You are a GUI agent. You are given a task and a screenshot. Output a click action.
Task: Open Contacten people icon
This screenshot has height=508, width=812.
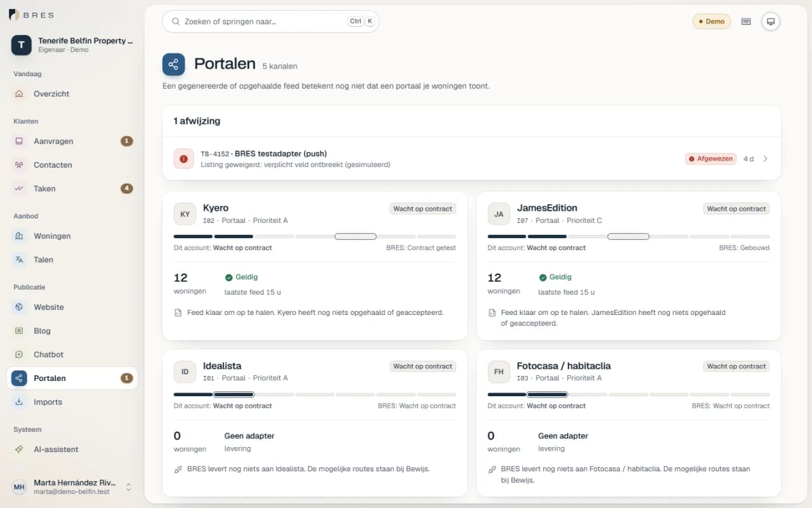[19, 165]
